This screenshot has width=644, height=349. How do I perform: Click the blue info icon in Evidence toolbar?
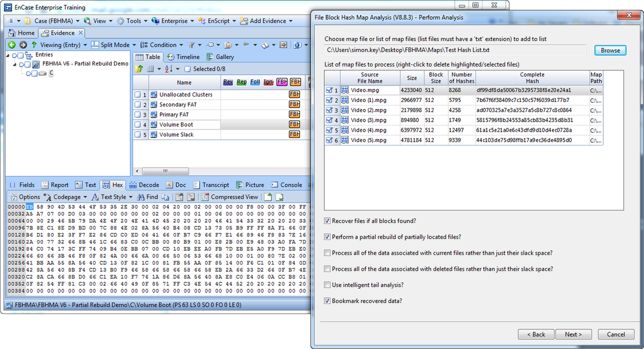click(x=297, y=45)
